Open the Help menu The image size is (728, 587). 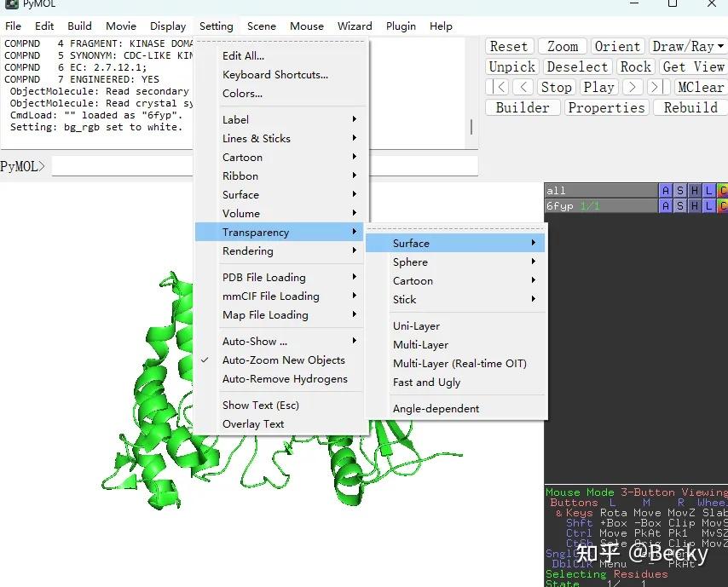[441, 26]
